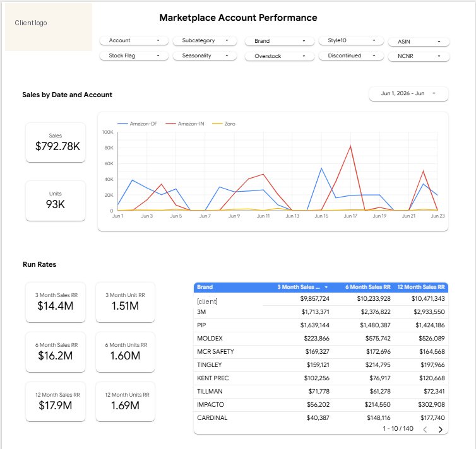
Task: Open the NCNR filter dropdown
Action: point(419,56)
